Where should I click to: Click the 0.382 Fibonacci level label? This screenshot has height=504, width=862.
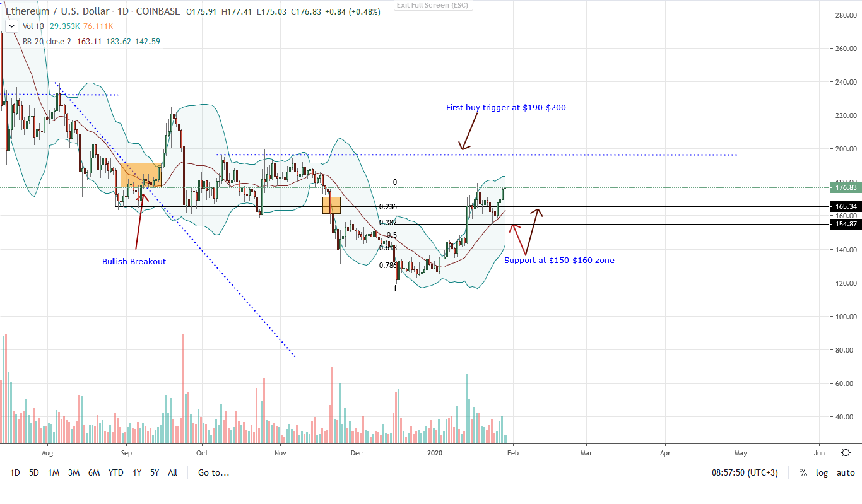point(387,223)
